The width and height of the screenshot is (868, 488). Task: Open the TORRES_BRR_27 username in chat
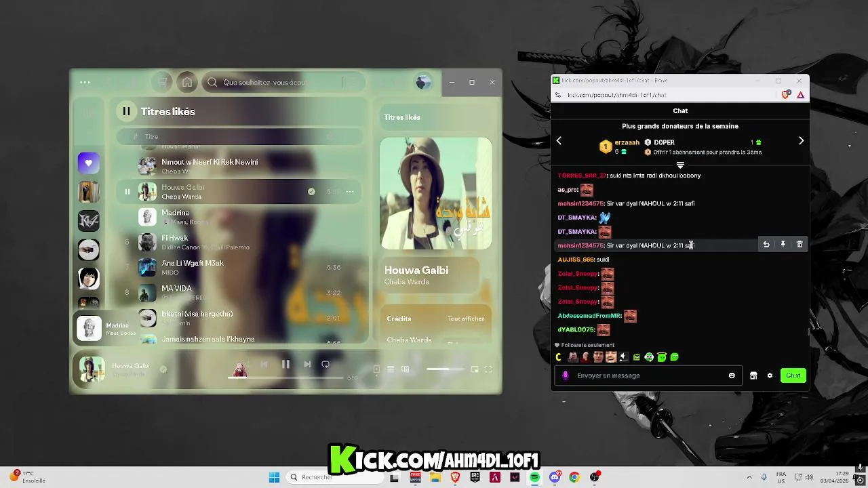582,176
